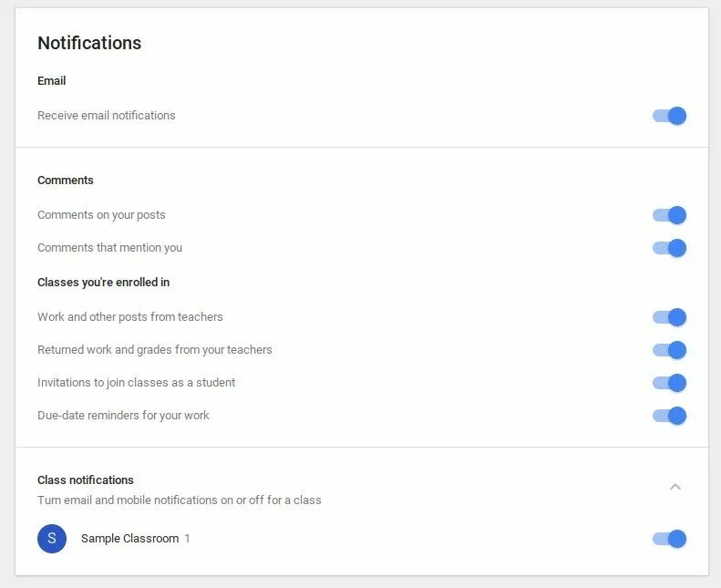Disable the Invitations to join classes switch

[669, 383]
